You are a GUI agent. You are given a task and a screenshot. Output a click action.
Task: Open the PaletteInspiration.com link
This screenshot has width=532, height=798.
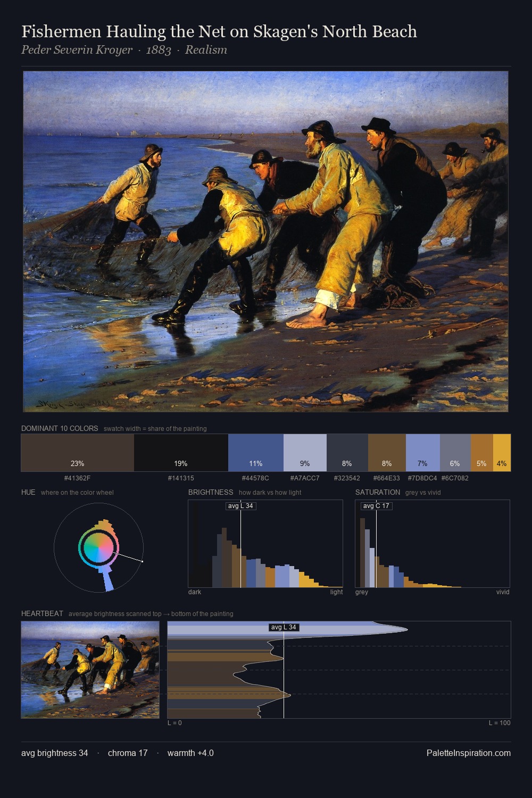(x=469, y=753)
